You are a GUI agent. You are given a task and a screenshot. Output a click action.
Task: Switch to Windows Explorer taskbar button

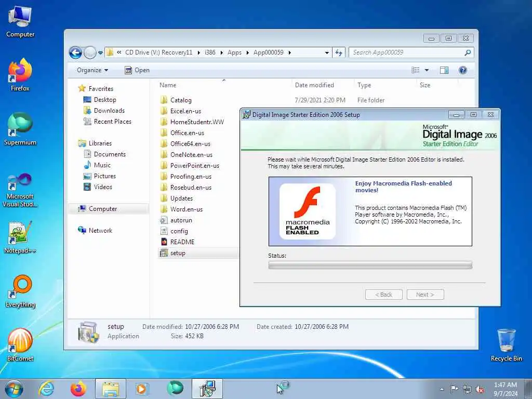111,389
